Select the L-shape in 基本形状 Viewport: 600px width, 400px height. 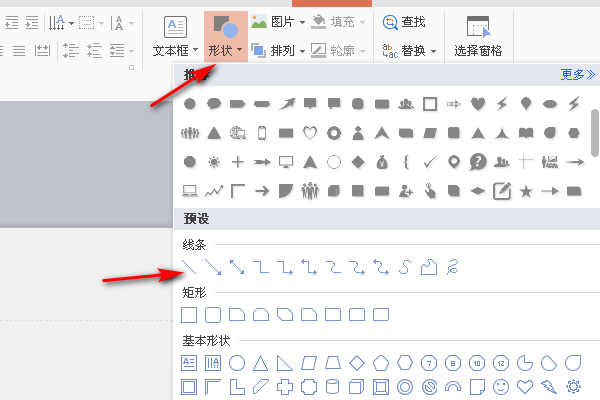(237, 387)
